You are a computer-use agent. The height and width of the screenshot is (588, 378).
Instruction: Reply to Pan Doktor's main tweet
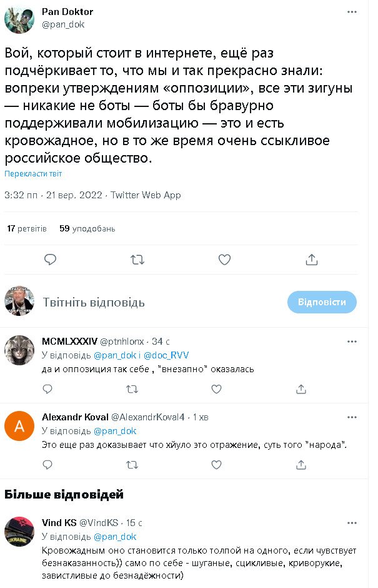51,260
